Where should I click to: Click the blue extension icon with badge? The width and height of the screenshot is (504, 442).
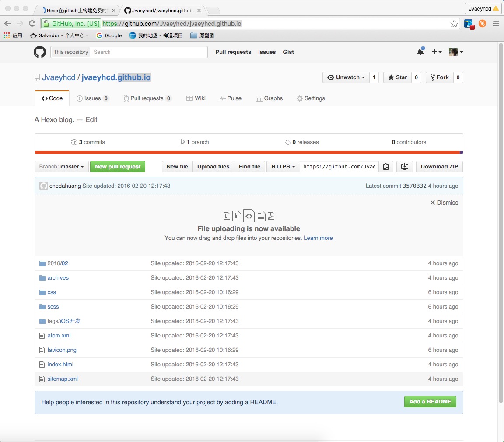click(x=469, y=24)
